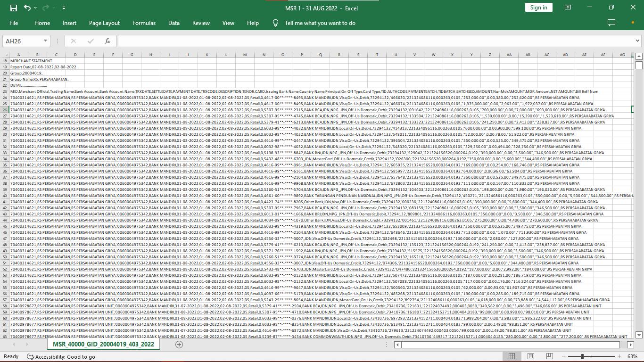644x362 pixels.
Task: Open the Page Layout tab
Action: coord(104,23)
